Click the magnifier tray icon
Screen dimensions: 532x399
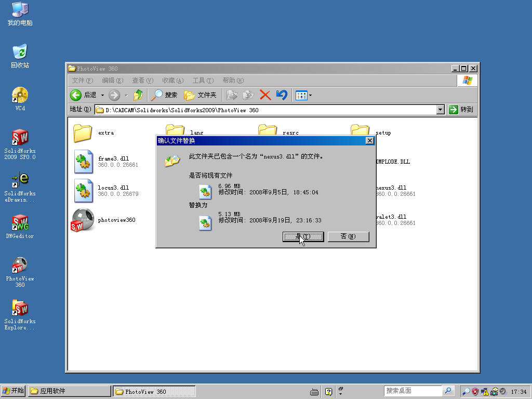(x=466, y=392)
